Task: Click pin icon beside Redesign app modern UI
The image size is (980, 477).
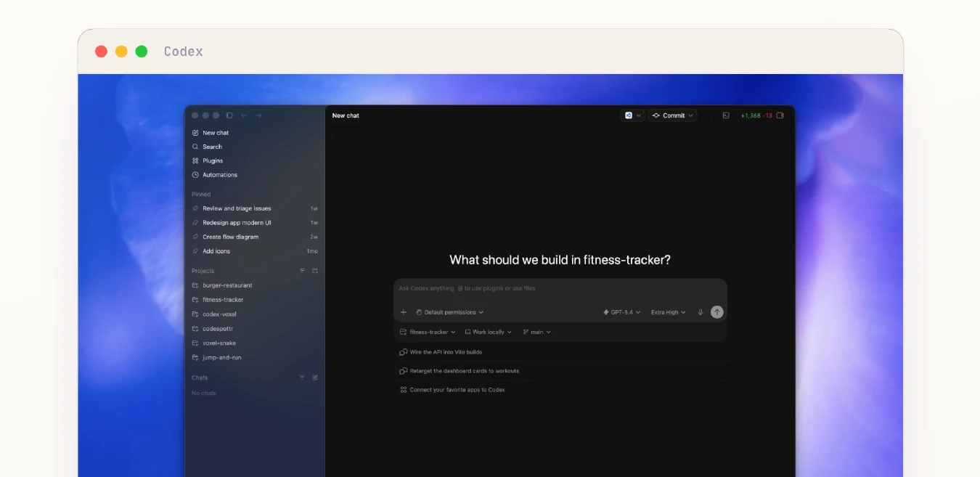Action: (x=195, y=223)
